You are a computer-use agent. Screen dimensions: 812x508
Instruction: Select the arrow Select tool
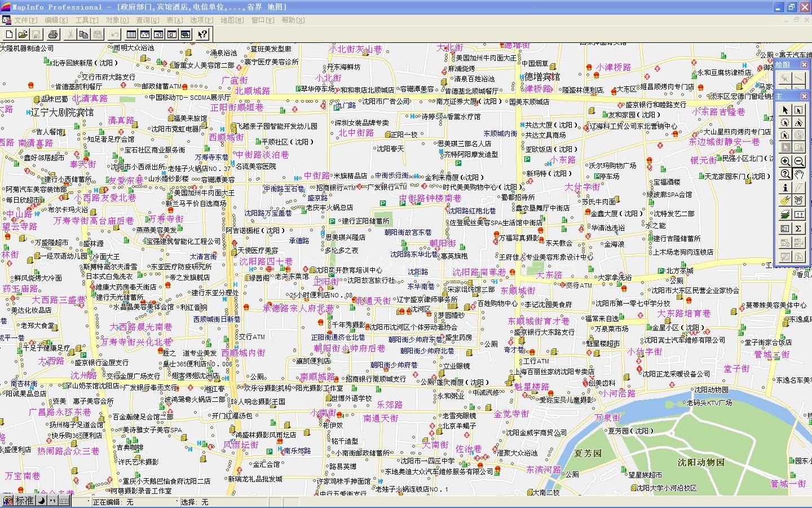(x=785, y=110)
